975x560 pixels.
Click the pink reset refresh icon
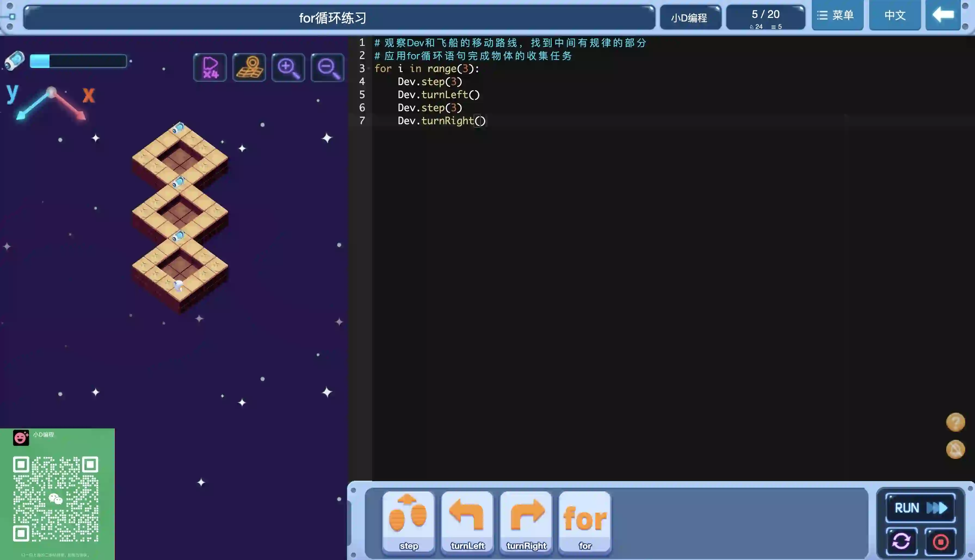pyautogui.click(x=902, y=542)
